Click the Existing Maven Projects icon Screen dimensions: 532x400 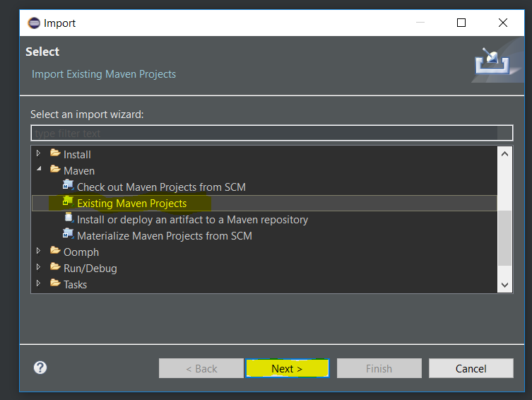coord(69,201)
